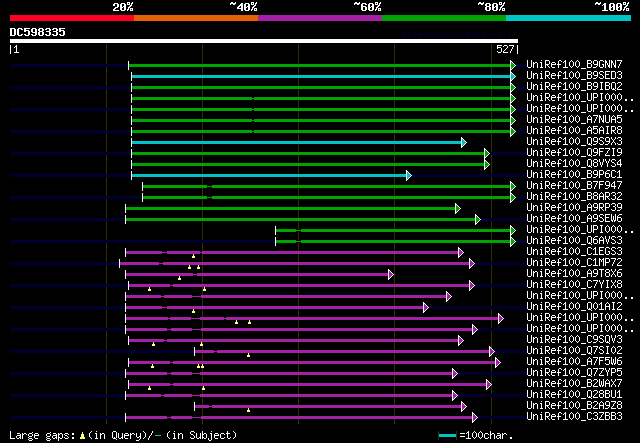Open the UniRef100_Q9FZI9 label
The height and width of the screenshot is (443, 640).
574,153
